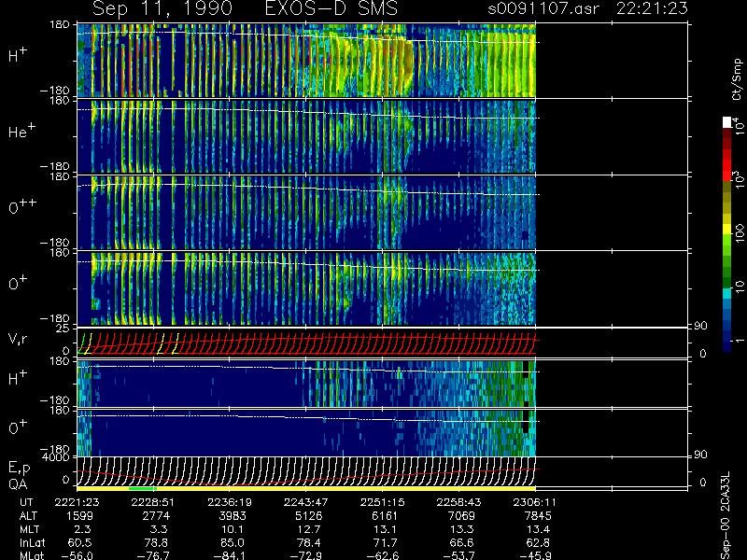Click altitude value '6161'

[x=386, y=516]
